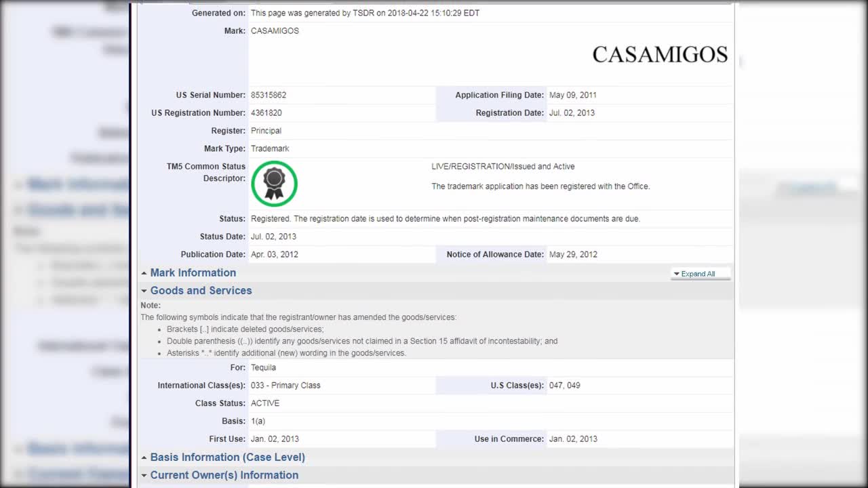Click the trademark application has been registered text

pyautogui.click(x=540, y=186)
